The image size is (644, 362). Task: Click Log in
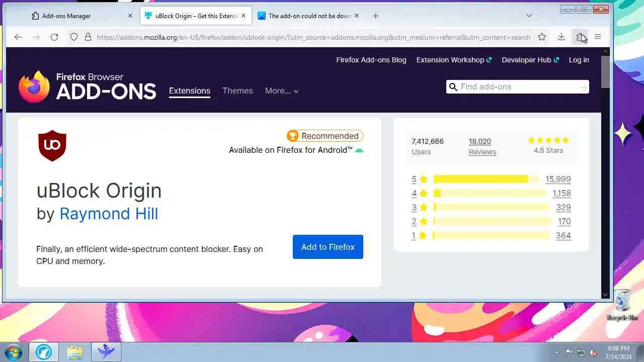click(x=579, y=60)
